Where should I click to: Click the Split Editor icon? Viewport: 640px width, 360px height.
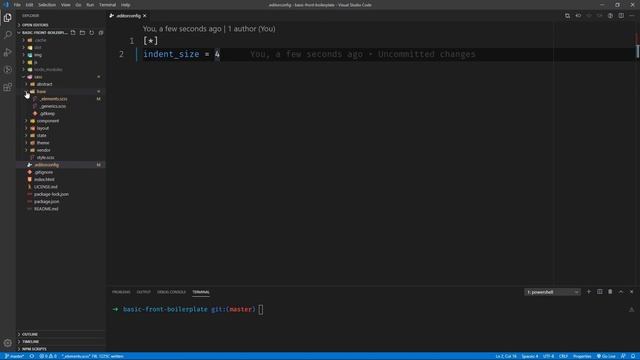click(621, 16)
